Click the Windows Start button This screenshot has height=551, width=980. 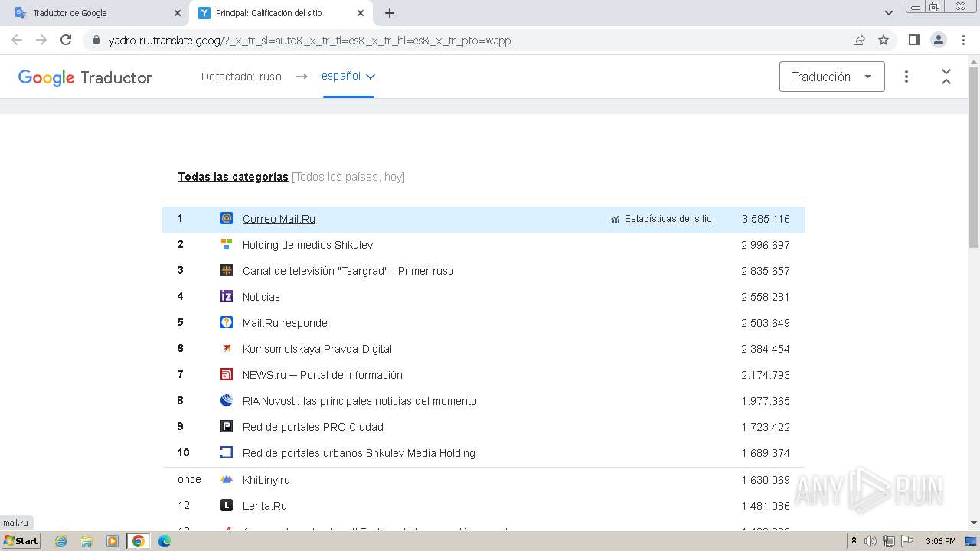click(21, 541)
